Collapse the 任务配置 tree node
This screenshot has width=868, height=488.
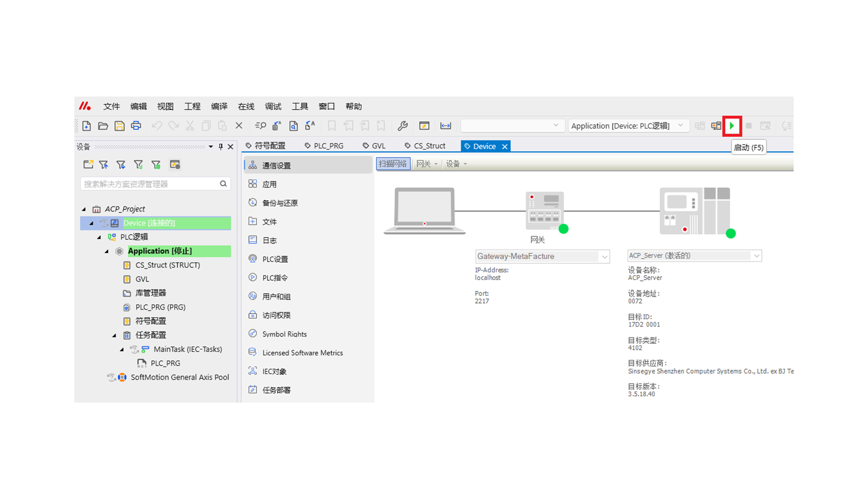point(114,335)
